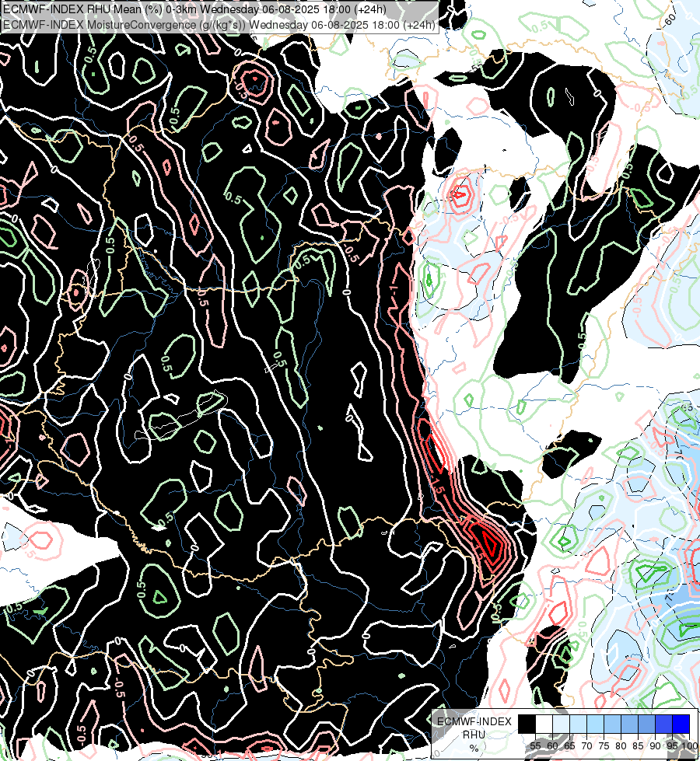Select the 70-75 legend color swatch
The height and width of the screenshot is (761, 700).
pyautogui.click(x=595, y=724)
